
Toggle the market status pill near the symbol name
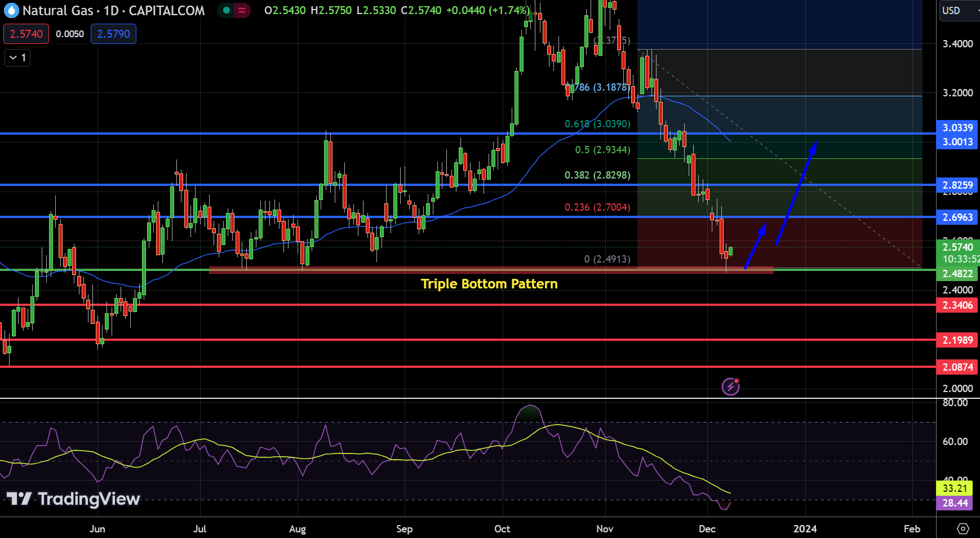click(x=233, y=10)
